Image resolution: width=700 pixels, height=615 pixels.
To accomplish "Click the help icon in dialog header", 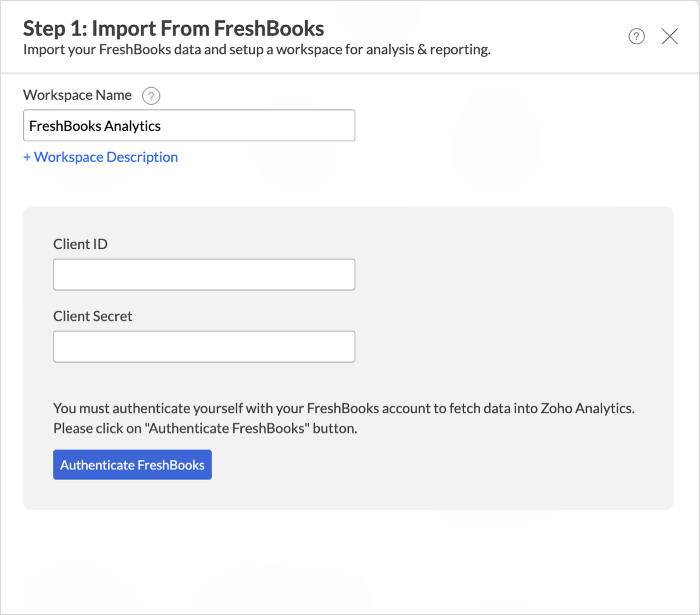I will (x=637, y=37).
